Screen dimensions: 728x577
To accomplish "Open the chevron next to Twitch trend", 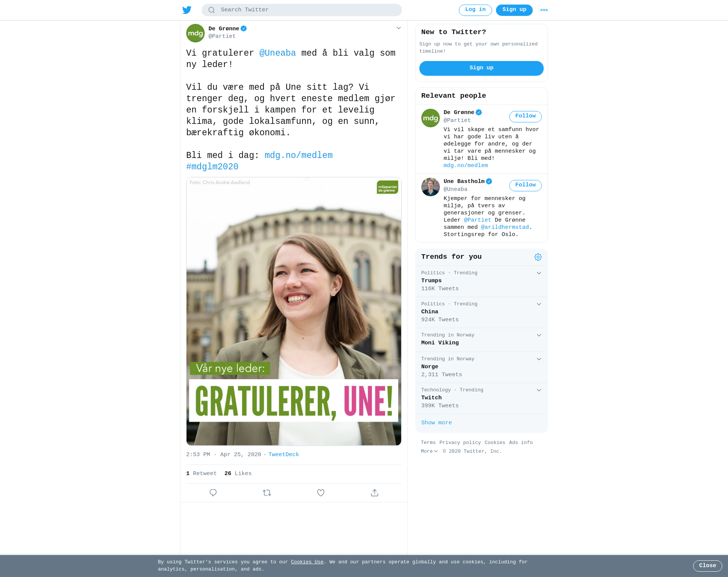I will coord(539,390).
